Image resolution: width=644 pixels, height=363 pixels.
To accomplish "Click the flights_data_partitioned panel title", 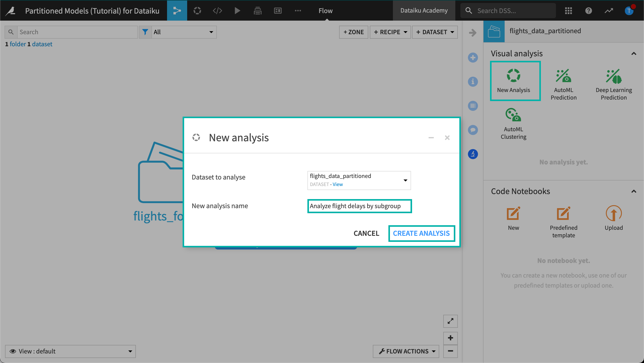I will pyautogui.click(x=545, y=31).
